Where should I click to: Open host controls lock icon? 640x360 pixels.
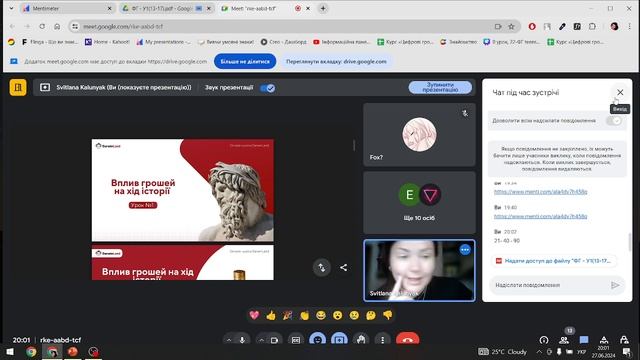(x=624, y=340)
